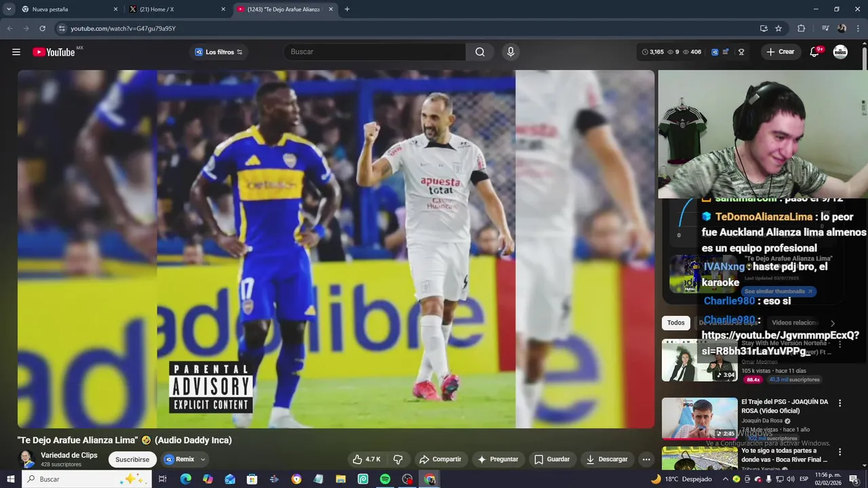868x488 pixels.
Task: Open Microsoft Edge from the taskbar
Action: 186,479
